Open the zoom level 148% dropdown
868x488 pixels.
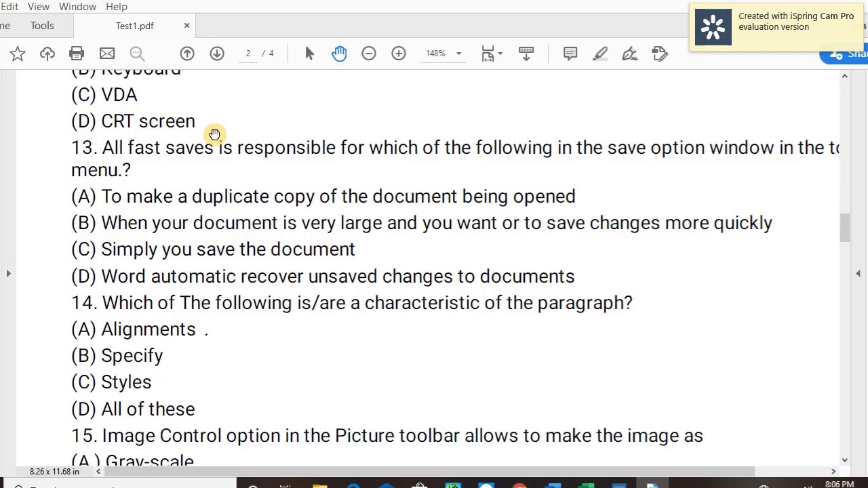tap(458, 54)
